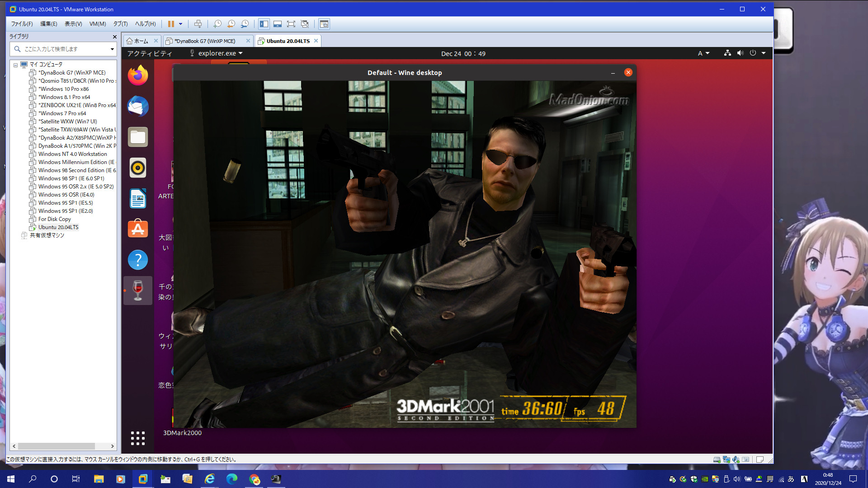This screenshot has width=868, height=488.
Task: Open the Ubuntu network status icon
Action: (727, 53)
